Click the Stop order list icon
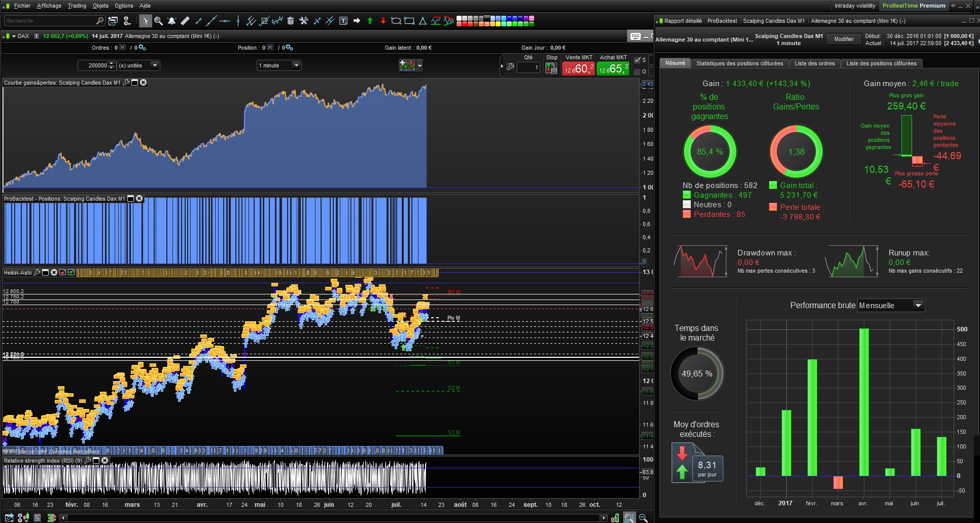 (x=551, y=68)
